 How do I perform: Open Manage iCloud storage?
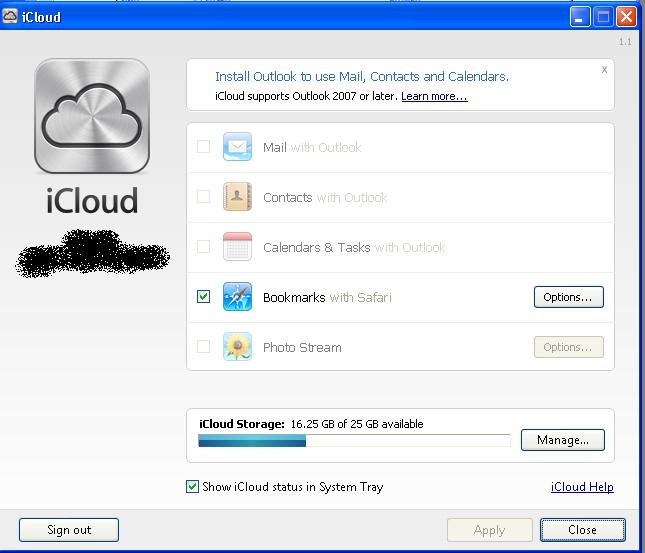coord(563,440)
